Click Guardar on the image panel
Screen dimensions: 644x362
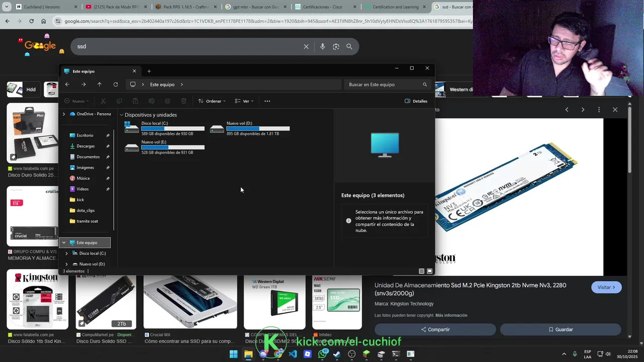click(x=560, y=329)
